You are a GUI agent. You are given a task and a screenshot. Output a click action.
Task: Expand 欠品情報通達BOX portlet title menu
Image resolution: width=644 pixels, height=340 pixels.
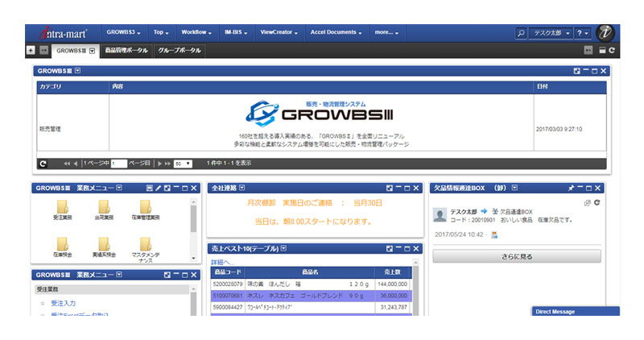click(514, 188)
